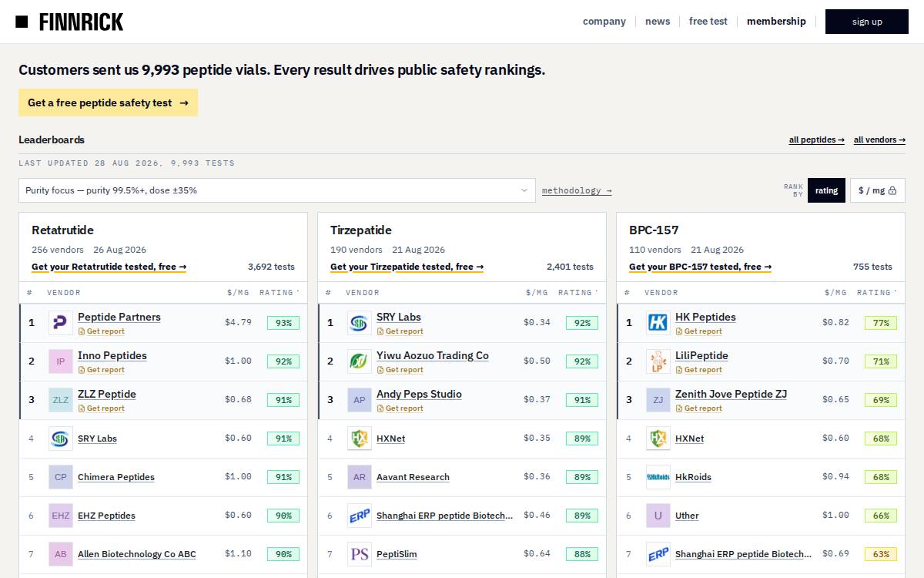The width and height of the screenshot is (924, 578).
Task: Click the BPC-157 leaderboard title
Action: pyautogui.click(x=654, y=230)
